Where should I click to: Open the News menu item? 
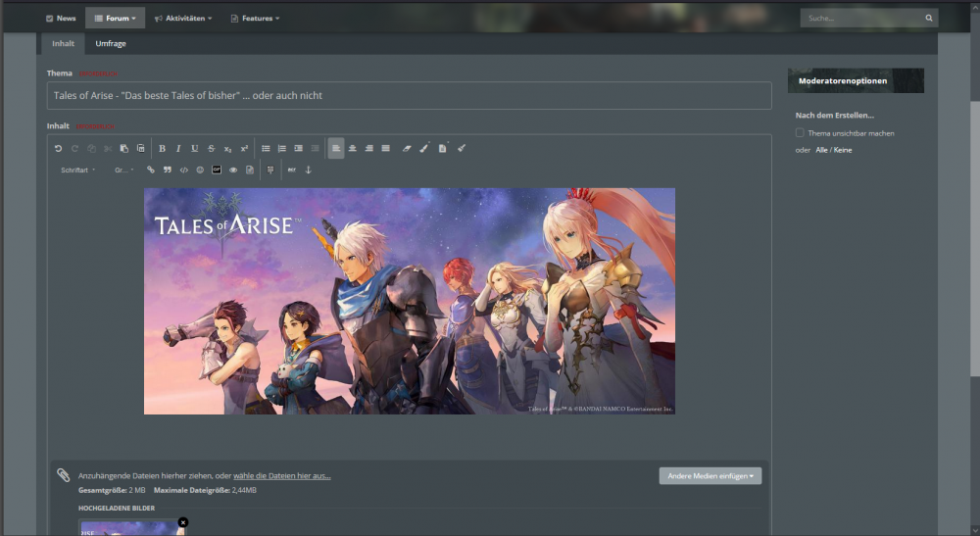pyautogui.click(x=61, y=18)
